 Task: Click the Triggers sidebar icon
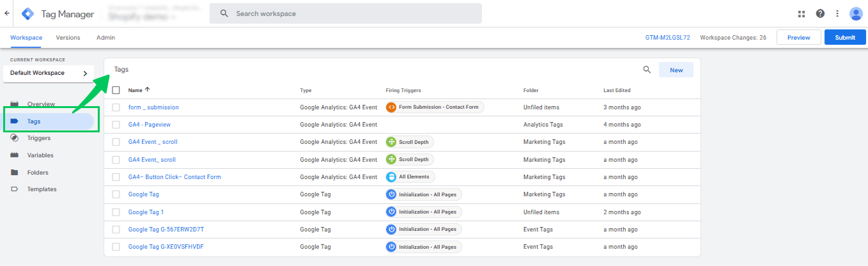pos(14,138)
